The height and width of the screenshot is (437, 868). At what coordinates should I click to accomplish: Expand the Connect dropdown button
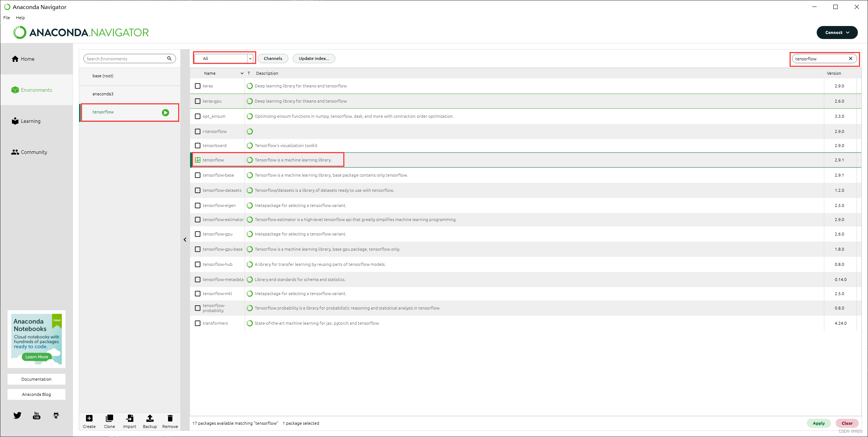[837, 33]
